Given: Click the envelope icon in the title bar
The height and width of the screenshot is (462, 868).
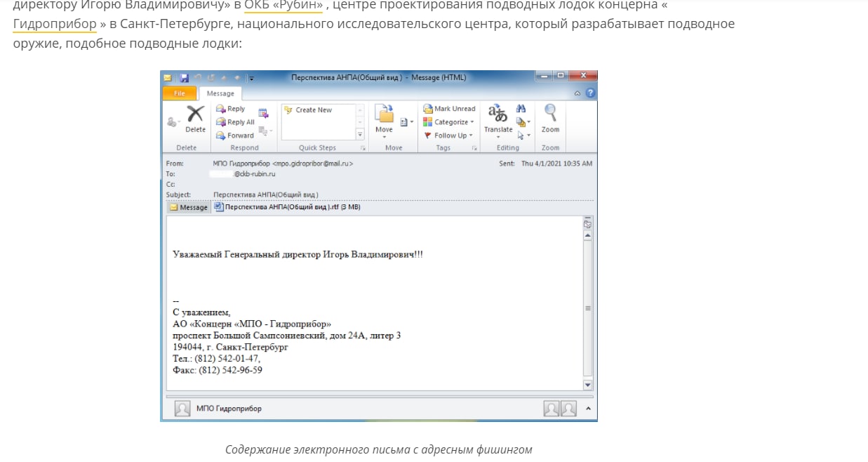Looking at the screenshot, I should (x=167, y=78).
